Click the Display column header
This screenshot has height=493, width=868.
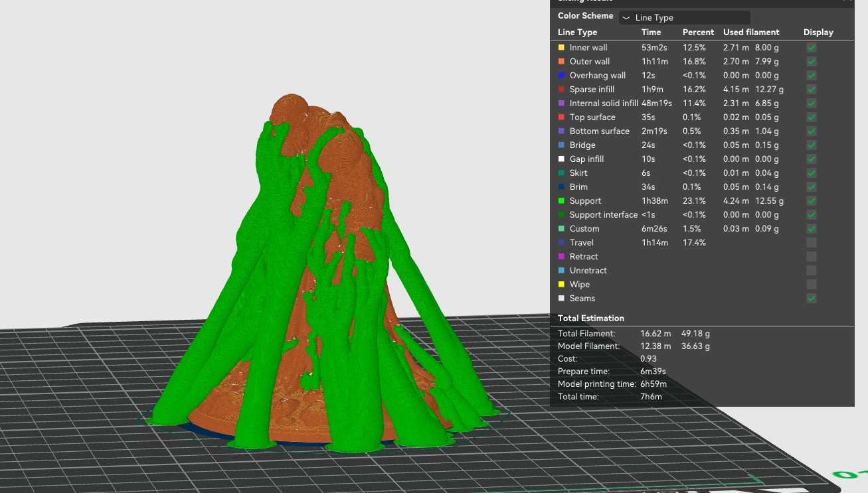[818, 33]
